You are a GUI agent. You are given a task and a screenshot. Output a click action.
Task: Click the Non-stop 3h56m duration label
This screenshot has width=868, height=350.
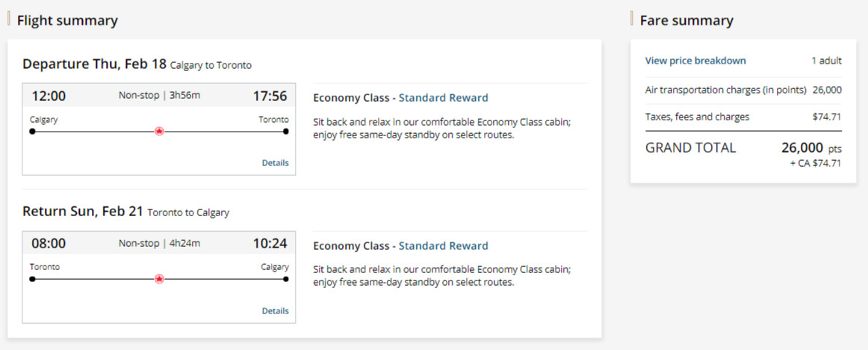click(159, 95)
